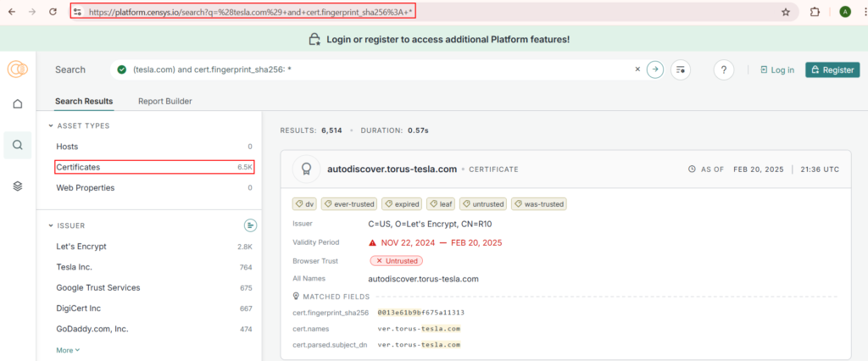Collapse the Issuer filter section
Viewport: 868px width, 361px height.
[x=52, y=225]
